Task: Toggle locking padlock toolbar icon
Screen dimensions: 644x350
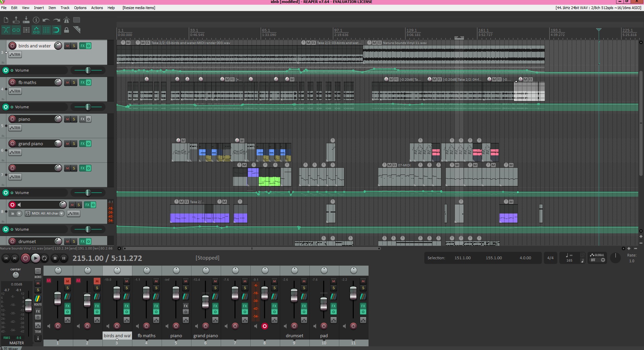Action: 67,30
